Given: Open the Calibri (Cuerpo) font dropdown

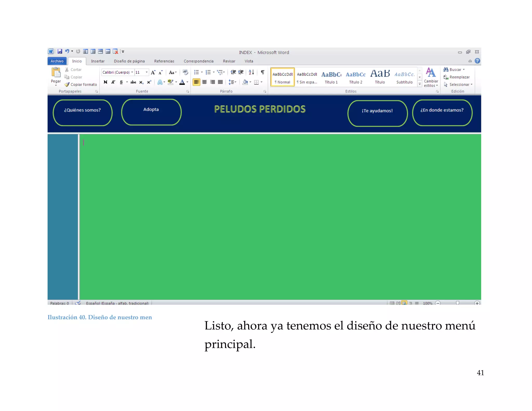Looking at the screenshot, I should pos(132,72).
